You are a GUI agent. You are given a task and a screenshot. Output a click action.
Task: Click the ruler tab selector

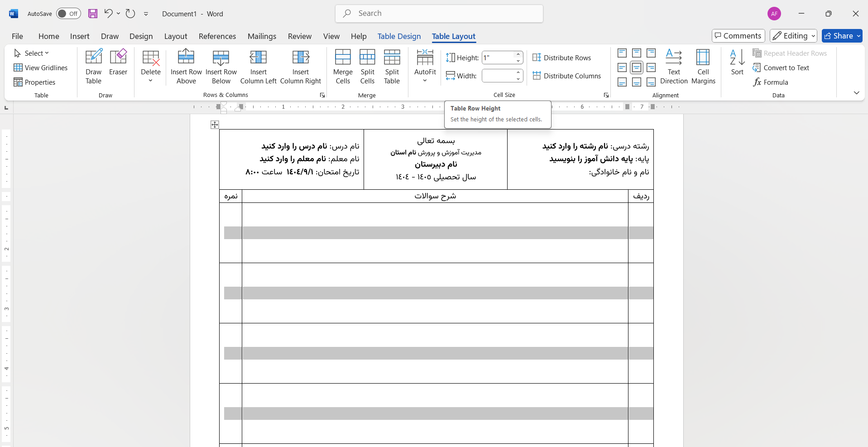pyautogui.click(x=6, y=108)
